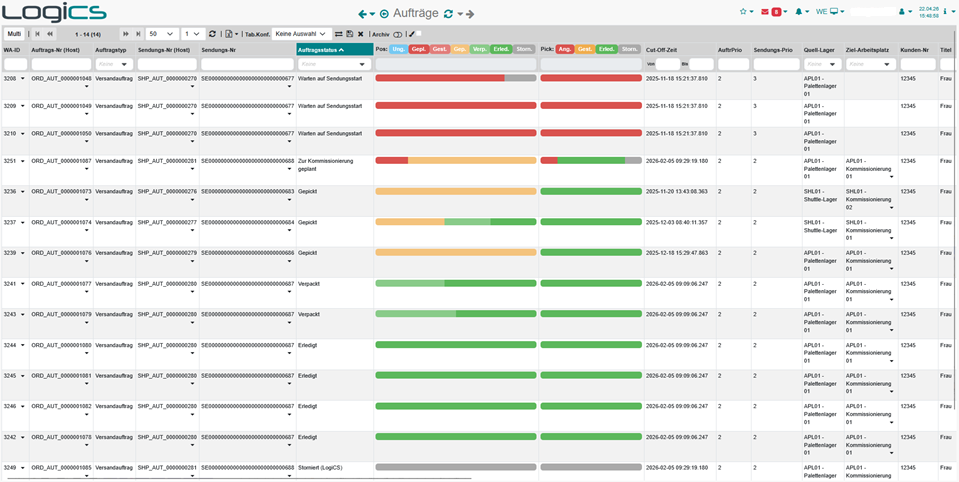
Task: Toggle the Pos Erled. status filter
Action: point(501,49)
